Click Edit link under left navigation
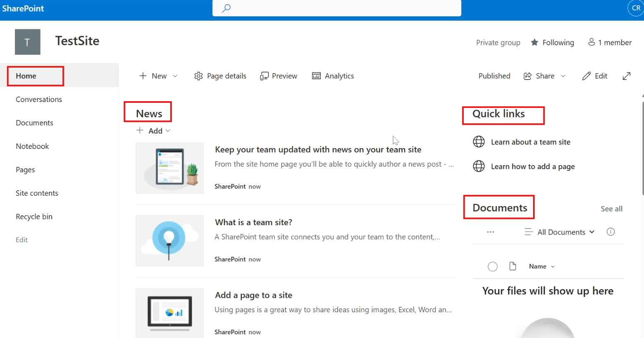This screenshot has width=644, height=338. pyautogui.click(x=22, y=240)
